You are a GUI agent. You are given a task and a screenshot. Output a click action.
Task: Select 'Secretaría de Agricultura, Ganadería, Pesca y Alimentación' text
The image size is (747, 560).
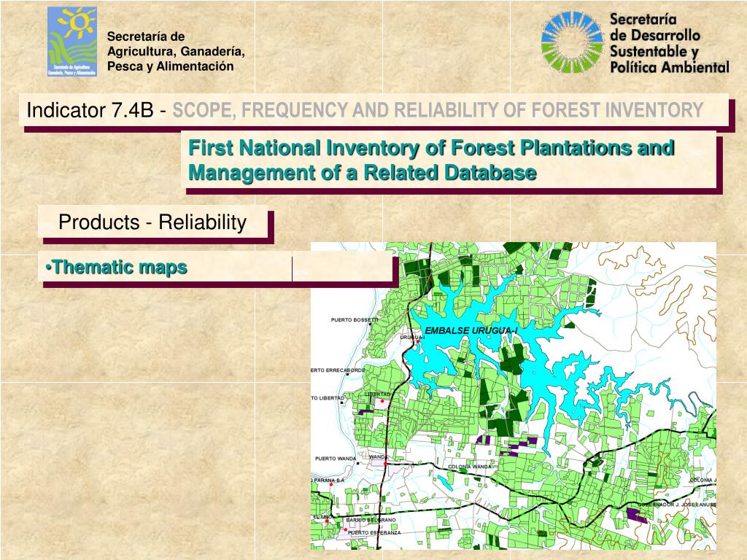tap(176, 51)
